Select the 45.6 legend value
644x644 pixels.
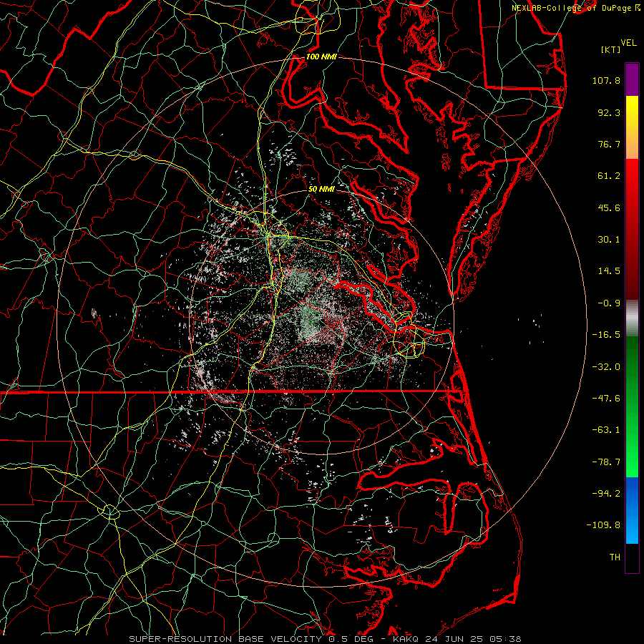click(609, 208)
